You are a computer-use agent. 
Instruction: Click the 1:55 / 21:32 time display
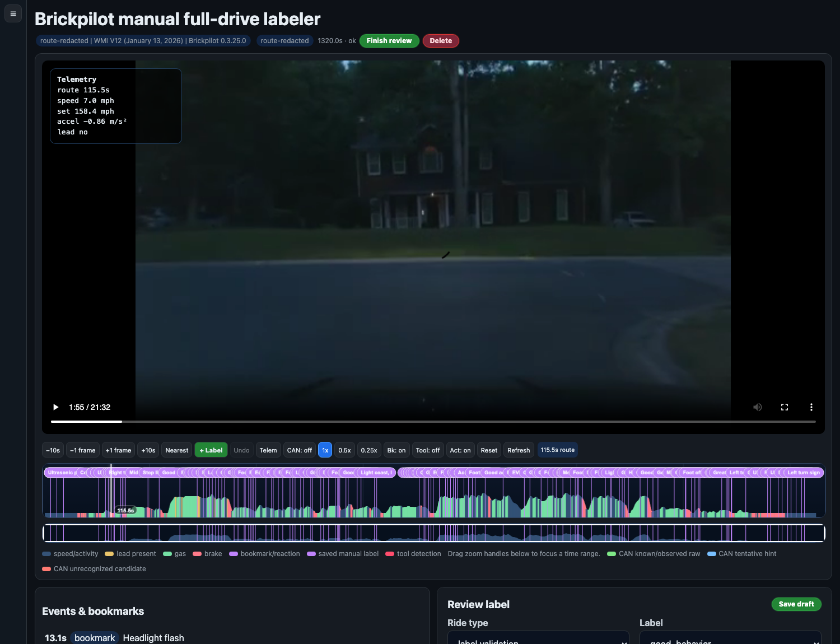coord(90,407)
